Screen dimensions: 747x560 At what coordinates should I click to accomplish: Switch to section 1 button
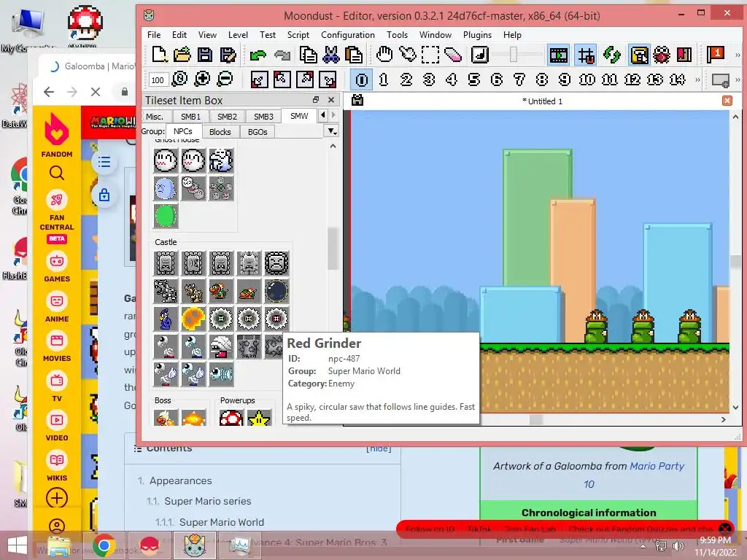tap(384, 79)
